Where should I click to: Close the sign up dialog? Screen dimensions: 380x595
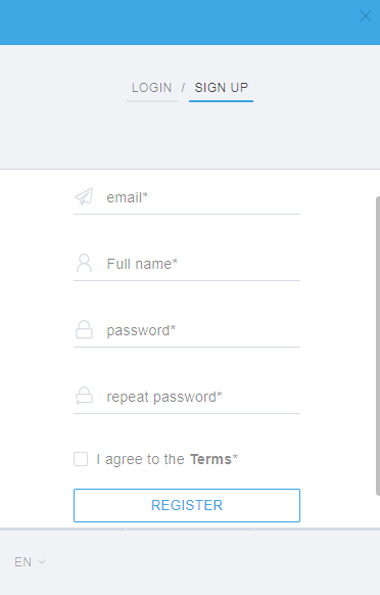pyautogui.click(x=366, y=16)
